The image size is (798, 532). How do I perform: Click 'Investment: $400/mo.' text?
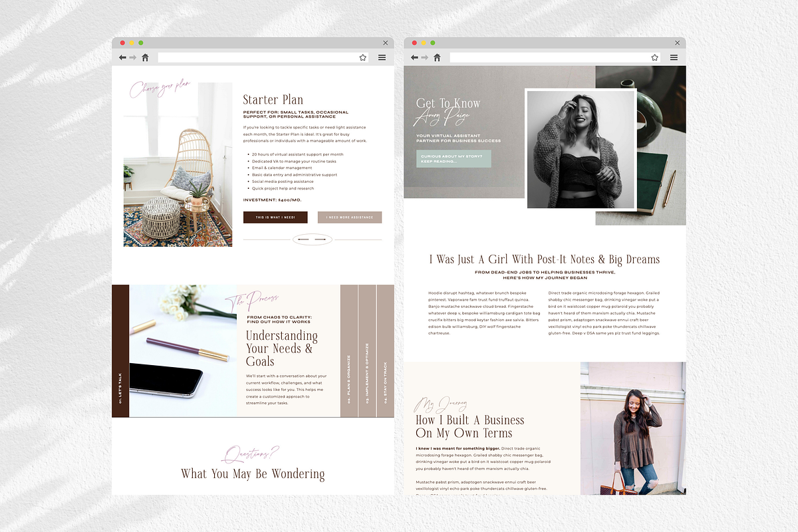coord(273,199)
